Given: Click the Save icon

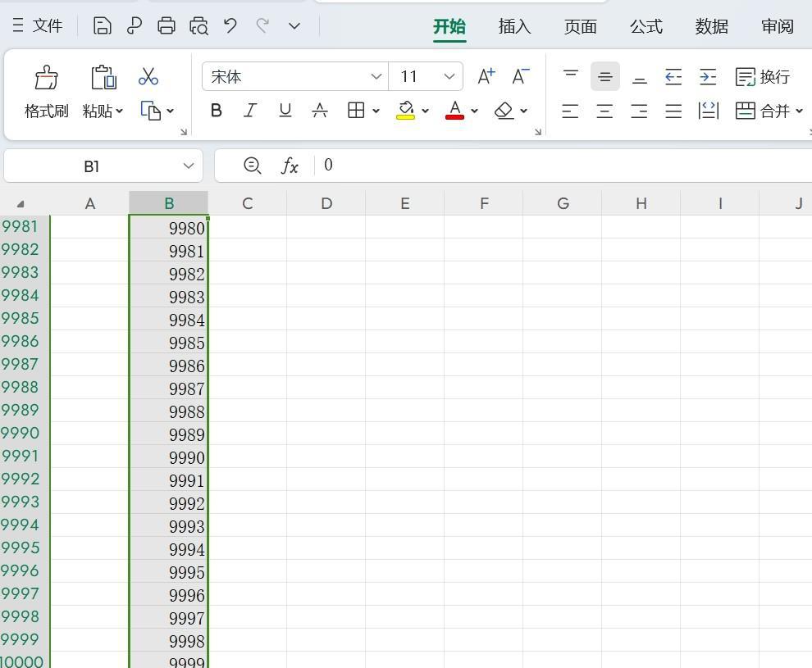Looking at the screenshot, I should coord(102,25).
